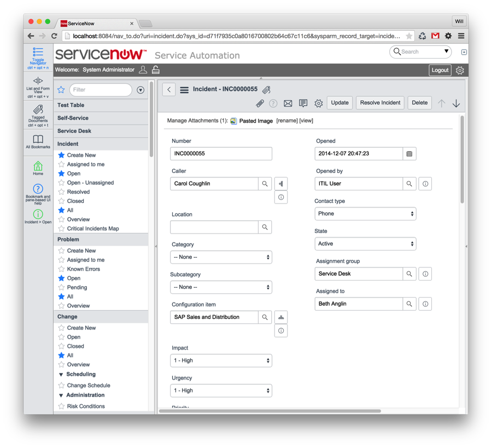Open the calendar picker for Opened date
This screenshot has width=492, height=448.
pos(409,154)
